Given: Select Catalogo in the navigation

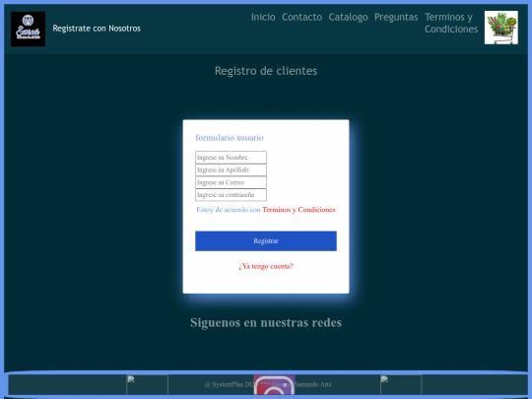Looking at the screenshot, I should coord(348,17).
